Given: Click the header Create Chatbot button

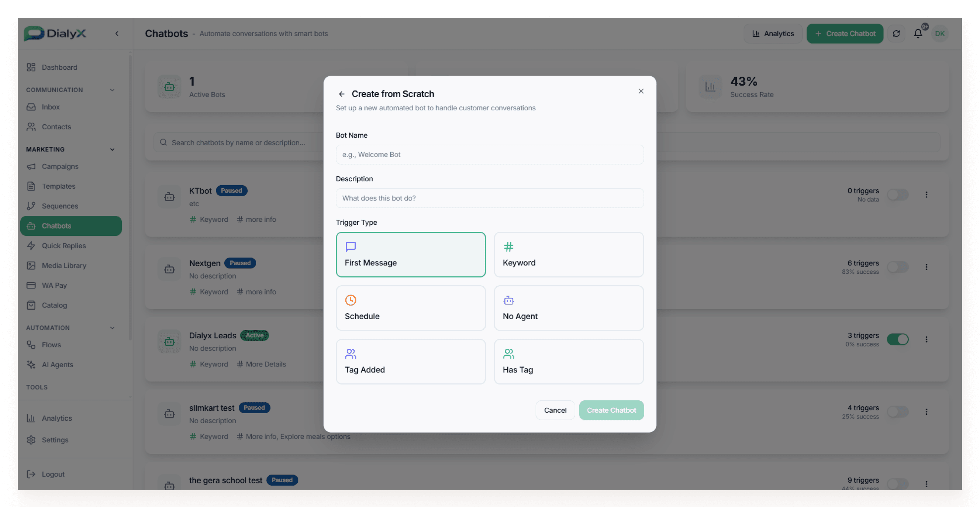Looking at the screenshot, I should 845,34.
